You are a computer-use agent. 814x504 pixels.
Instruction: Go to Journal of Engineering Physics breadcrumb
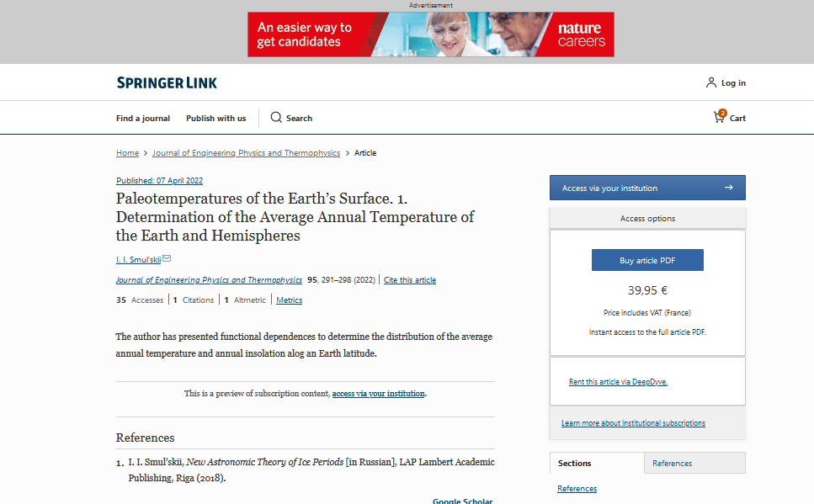coord(246,153)
